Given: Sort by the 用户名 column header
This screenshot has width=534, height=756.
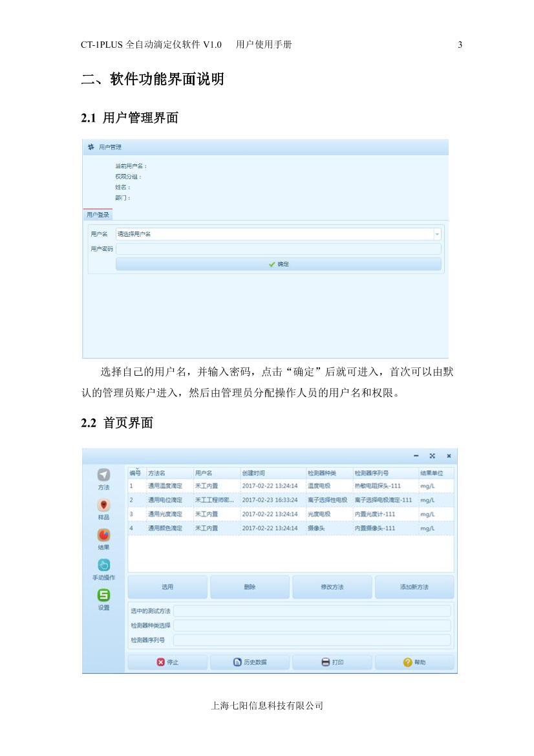Looking at the screenshot, I should click(217, 473).
